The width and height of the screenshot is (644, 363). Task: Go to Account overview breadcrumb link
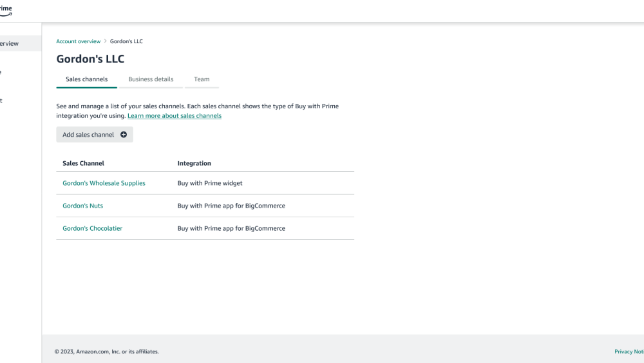[79, 41]
